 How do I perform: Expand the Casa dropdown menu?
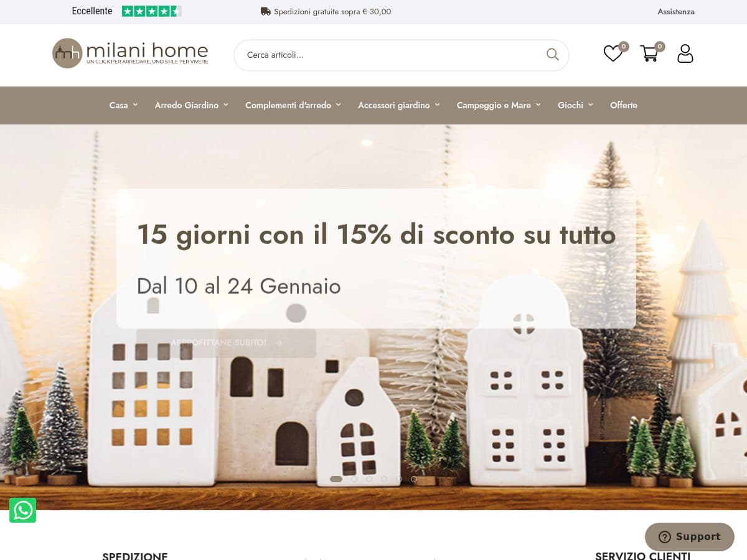[123, 105]
